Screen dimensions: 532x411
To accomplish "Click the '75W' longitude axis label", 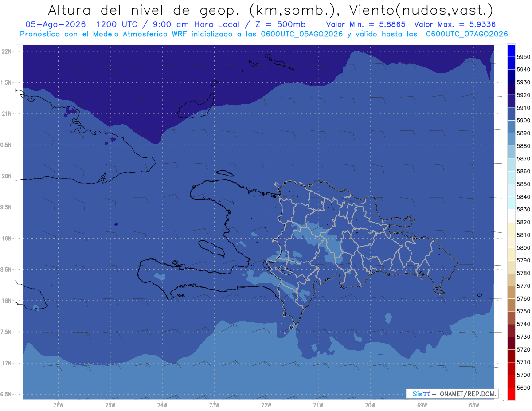I will tap(110, 405).
